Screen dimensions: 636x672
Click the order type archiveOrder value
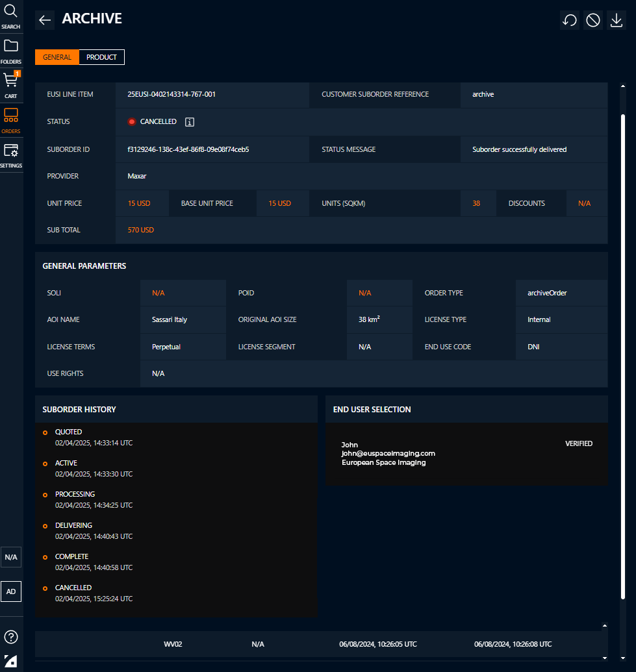pos(547,293)
